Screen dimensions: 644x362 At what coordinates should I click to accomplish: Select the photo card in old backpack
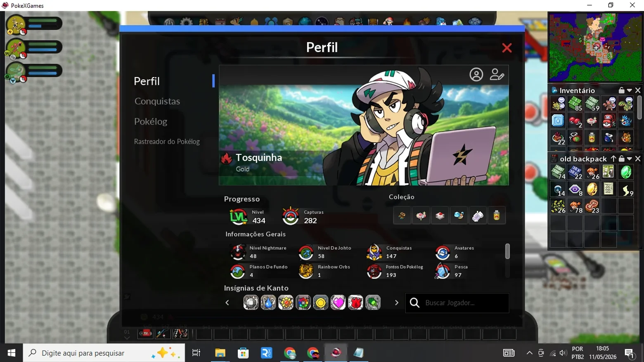tap(609, 172)
